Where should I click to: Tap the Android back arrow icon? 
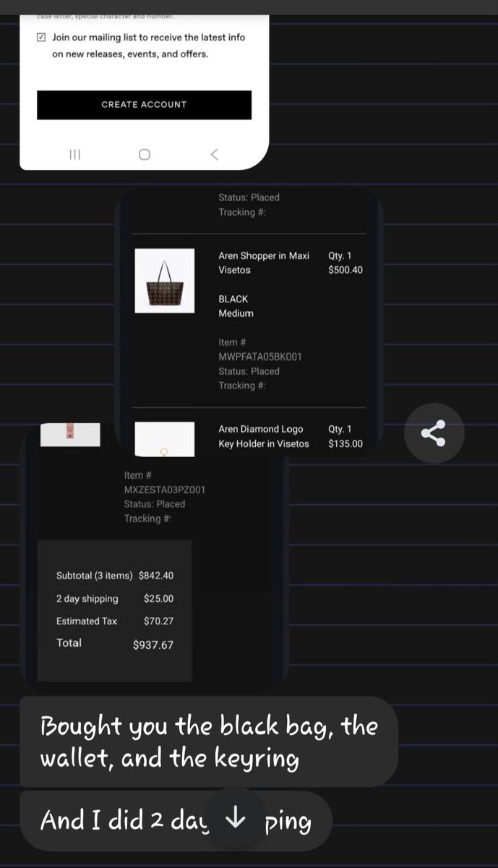pos(213,154)
